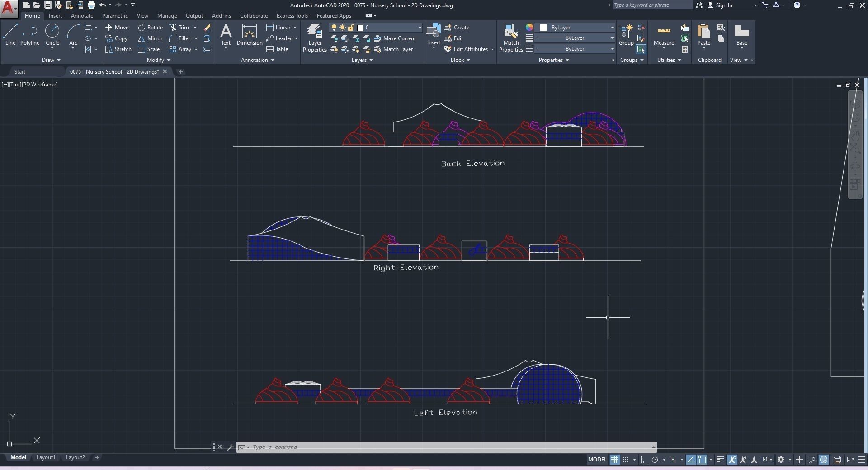Insert a Table
868x470 pixels.
coord(277,49)
